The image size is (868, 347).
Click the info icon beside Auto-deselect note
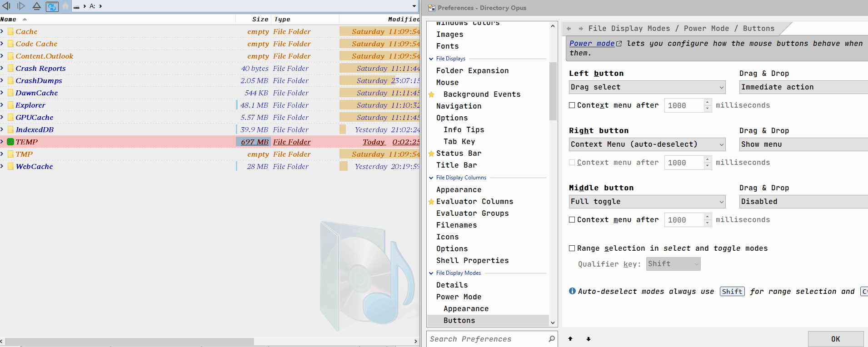572,291
